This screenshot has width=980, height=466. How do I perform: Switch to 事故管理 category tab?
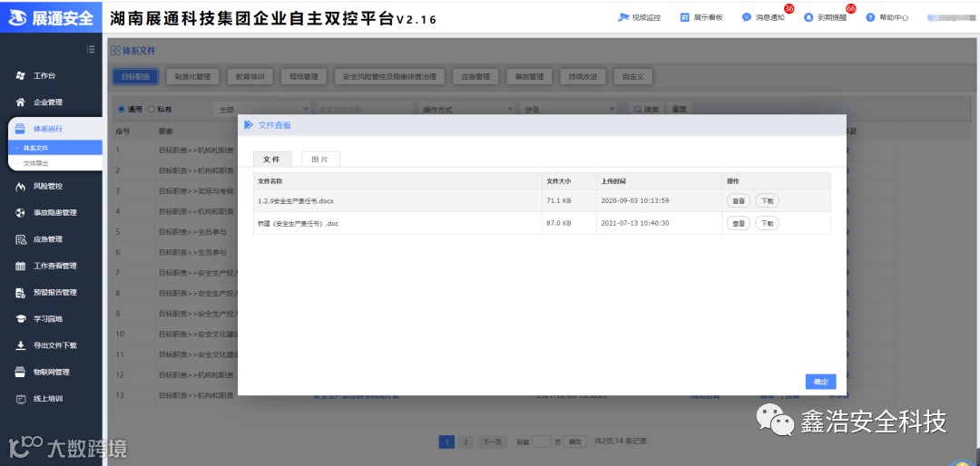(x=529, y=77)
